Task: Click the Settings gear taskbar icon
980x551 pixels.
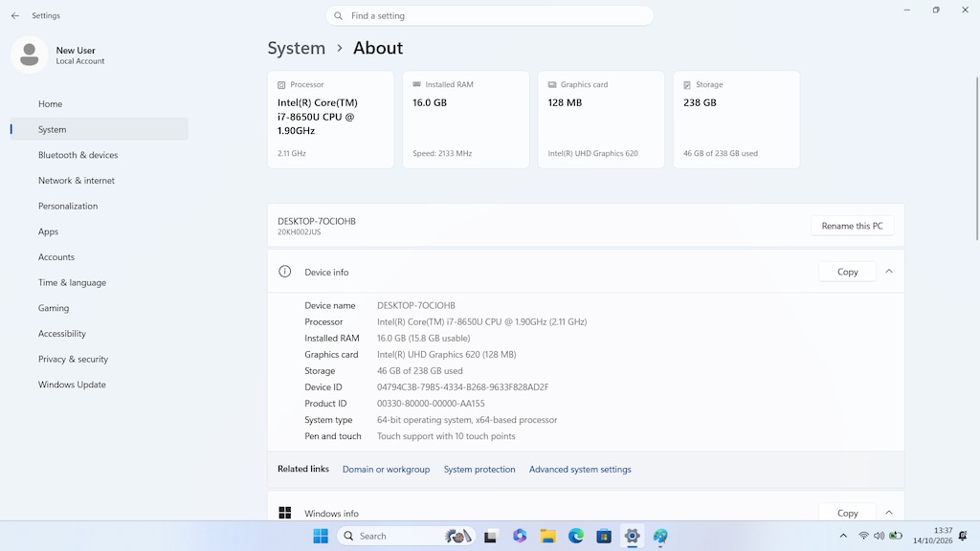Action: (x=632, y=536)
